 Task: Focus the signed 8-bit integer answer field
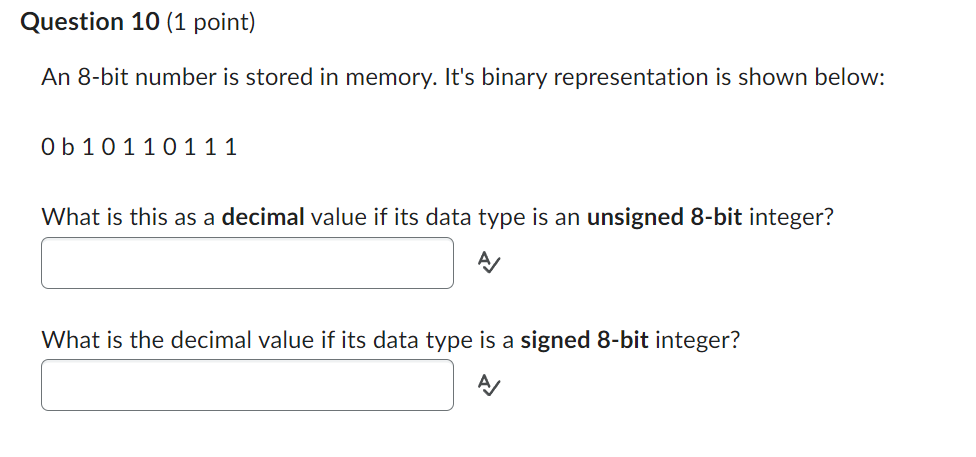[x=247, y=385]
